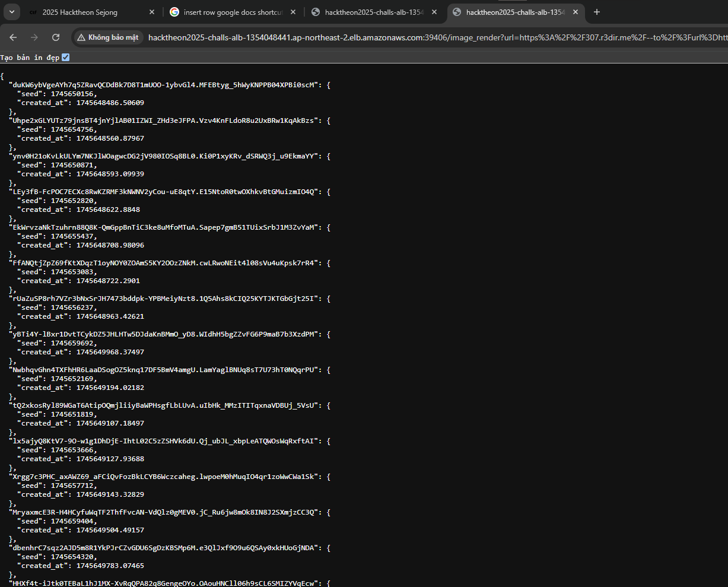
Task: Uncheck the Tạo bản in đẹp checkbox
Action: coord(66,58)
